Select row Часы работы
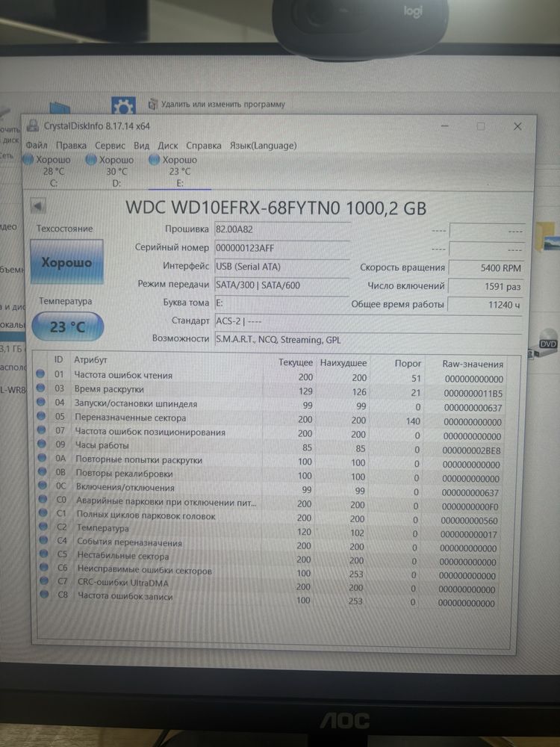560x747 pixels. [270, 447]
